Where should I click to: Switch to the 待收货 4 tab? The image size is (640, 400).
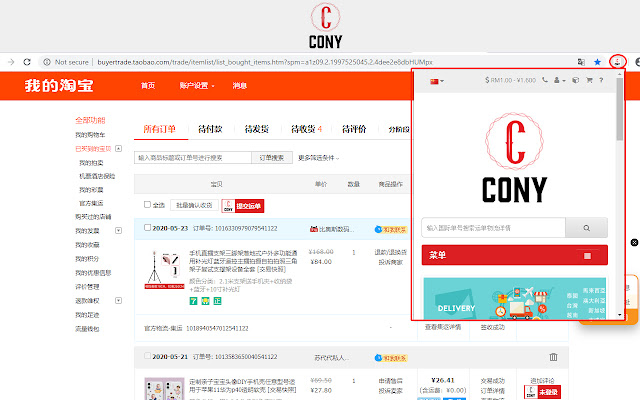pyautogui.click(x=307, y=129)
